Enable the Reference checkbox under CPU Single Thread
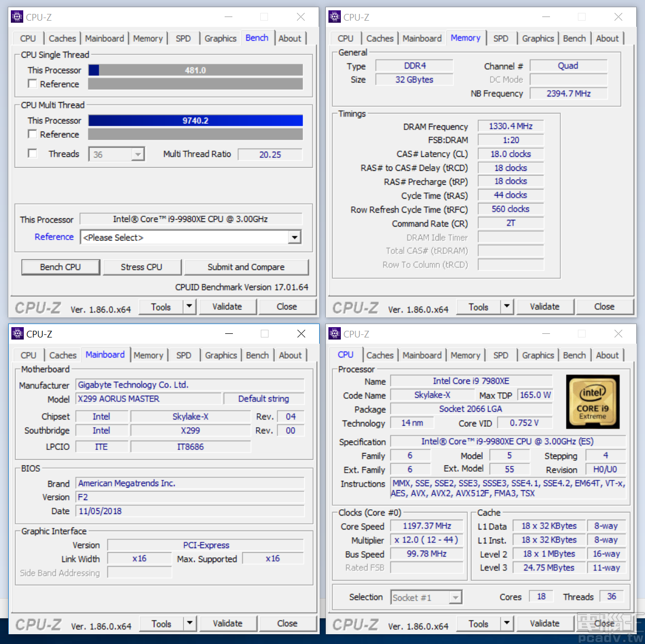This screenshot has height=644, width=645. [32, 84]
